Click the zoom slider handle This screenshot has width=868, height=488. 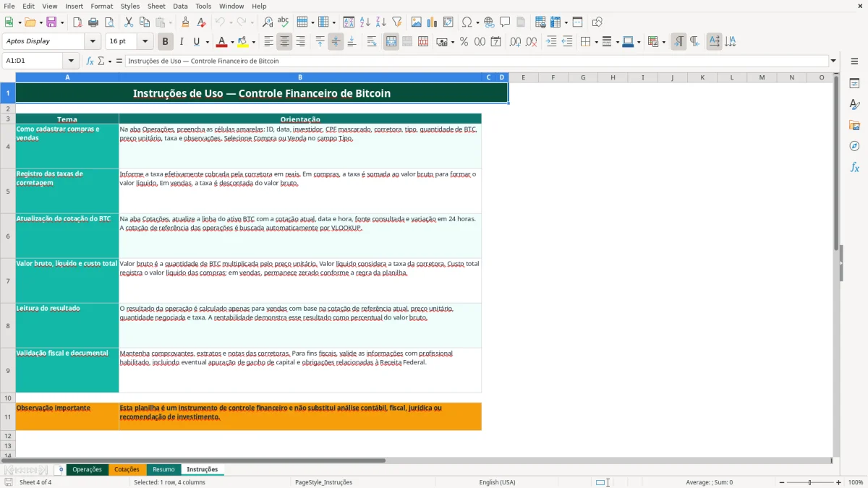pyautogui.click(x=809, y=482)
